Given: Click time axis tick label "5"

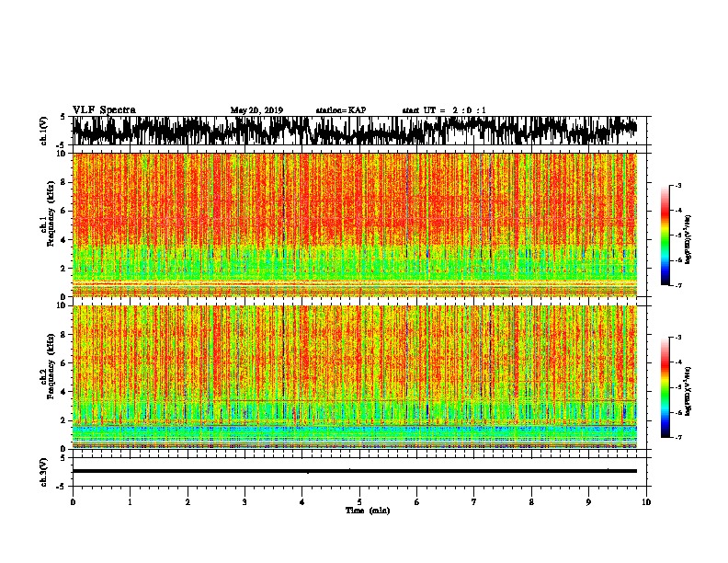Looking at the screenshot, I should pyautogui.click(x=359, y=502).
